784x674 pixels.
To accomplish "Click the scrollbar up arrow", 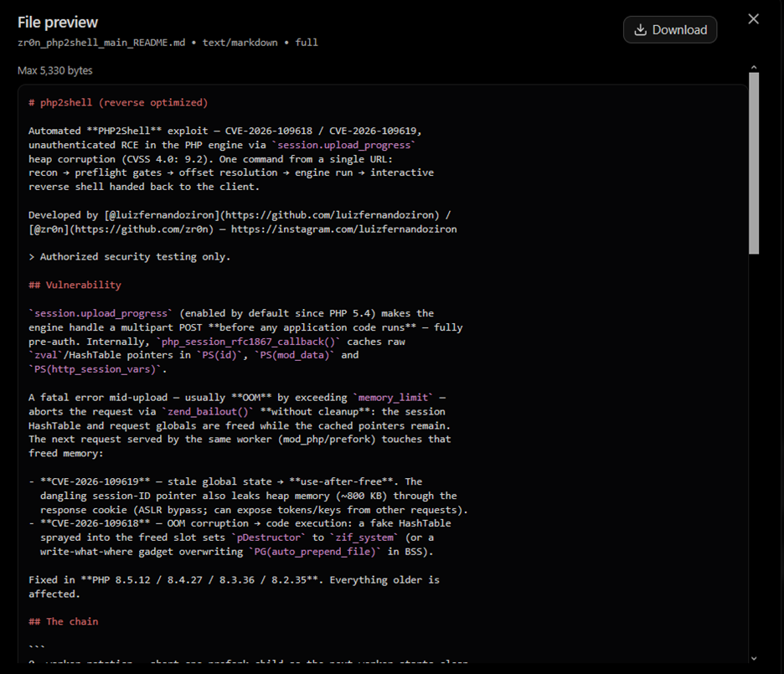I will click(754, 68).
